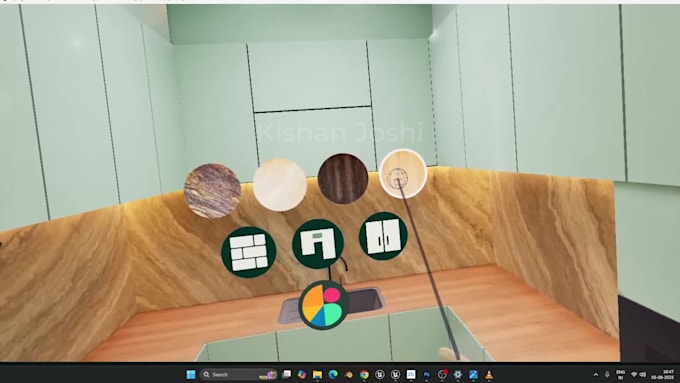Switch to second Unreal Engine taskbar icon
Screen dimensions: 680x383
(396, 374)
